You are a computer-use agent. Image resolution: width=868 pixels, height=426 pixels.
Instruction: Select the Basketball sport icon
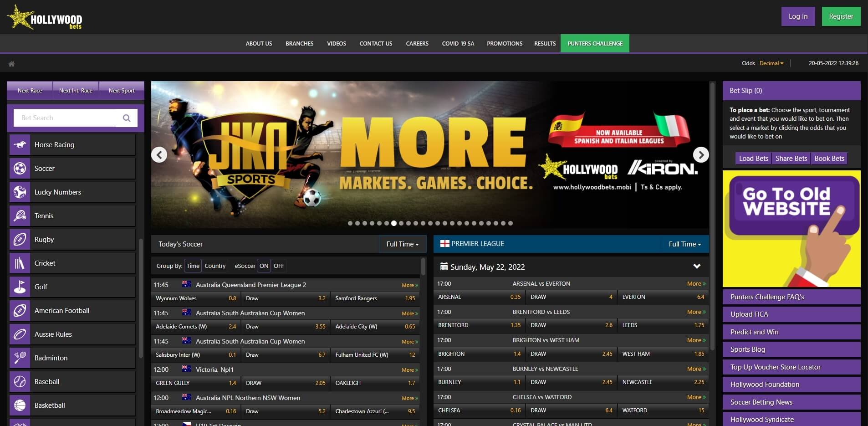click(20, 405)
